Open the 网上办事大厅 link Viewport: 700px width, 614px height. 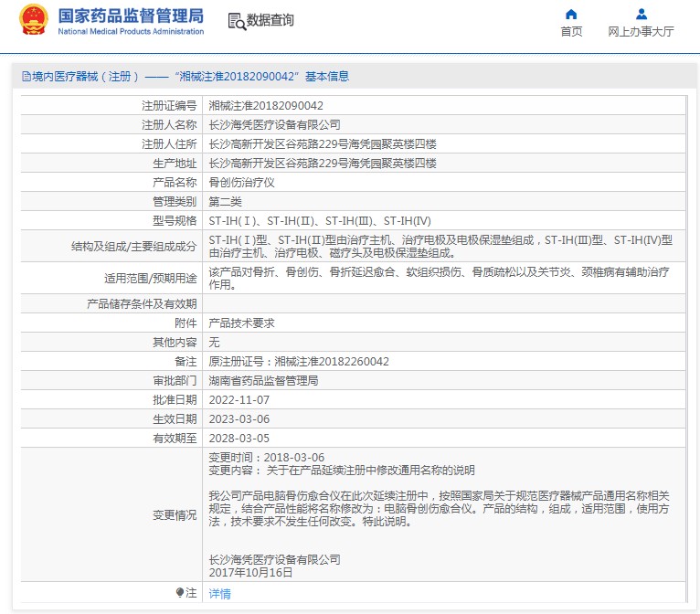(x=641, y=32)
